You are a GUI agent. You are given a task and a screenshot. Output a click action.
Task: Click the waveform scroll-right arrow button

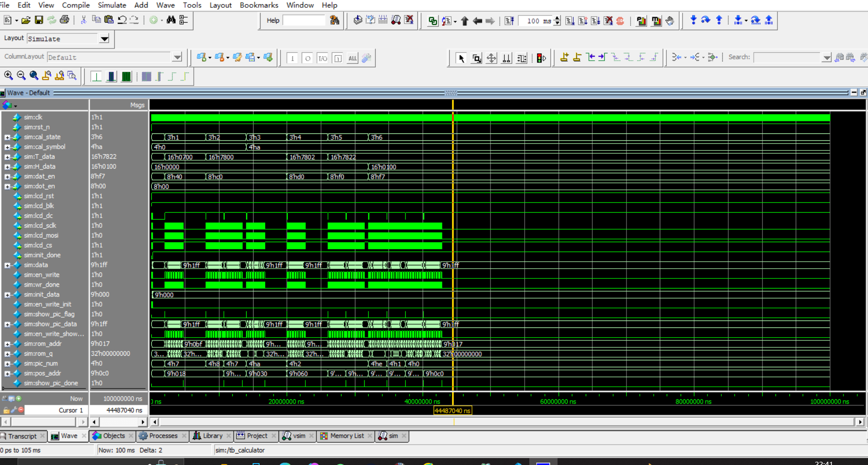pos(860,422)
